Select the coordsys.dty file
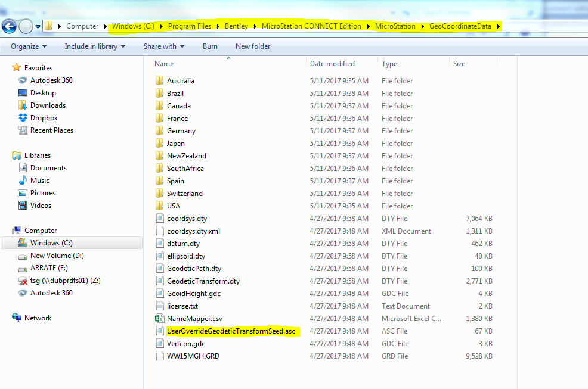The height and width of the screenshot is (389, 588). click(181, 219)
